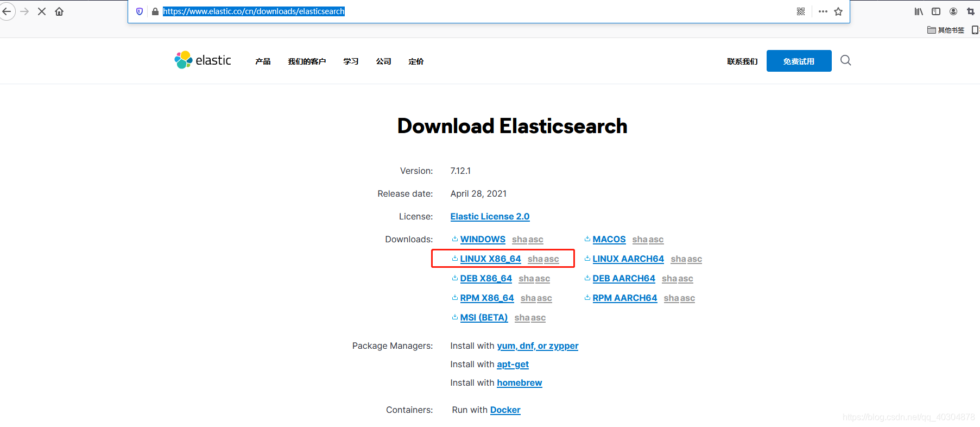Open the 其他书签 bookmarks folder
The image size is (980, 427).
[946, 30]
